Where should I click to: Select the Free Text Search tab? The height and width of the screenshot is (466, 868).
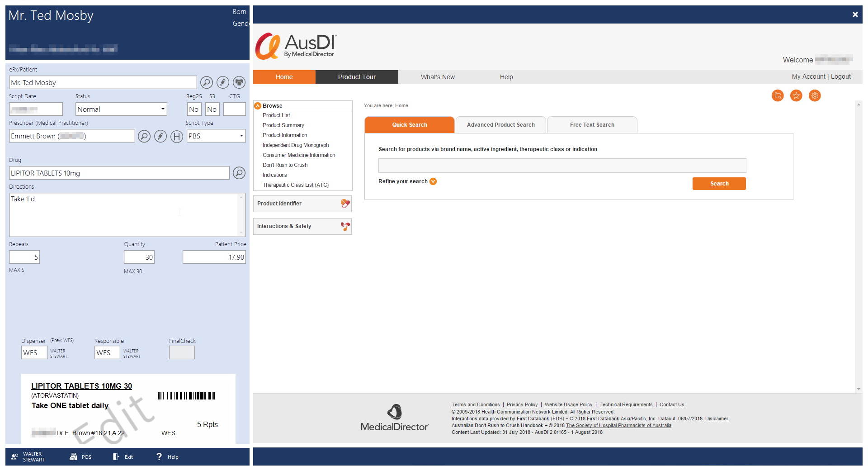(592, 125)
